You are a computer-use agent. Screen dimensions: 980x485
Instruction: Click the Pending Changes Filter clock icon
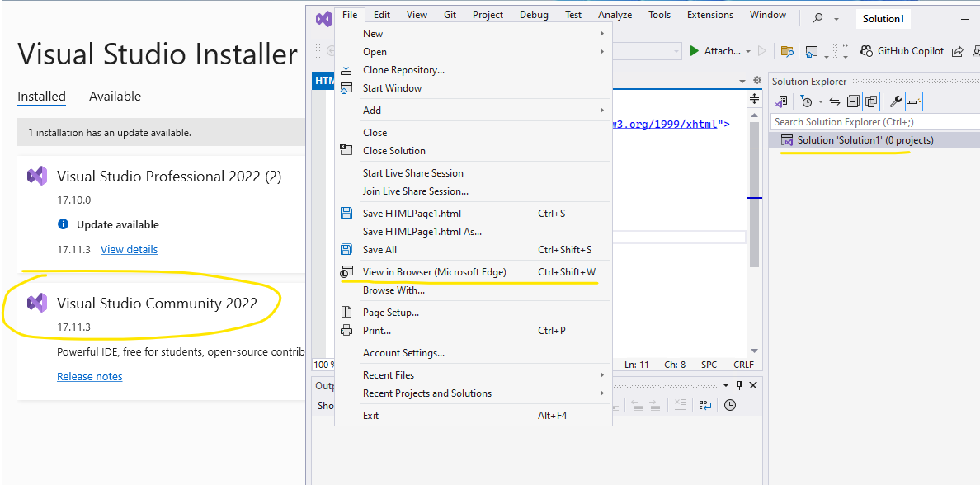tap(807, 101)
